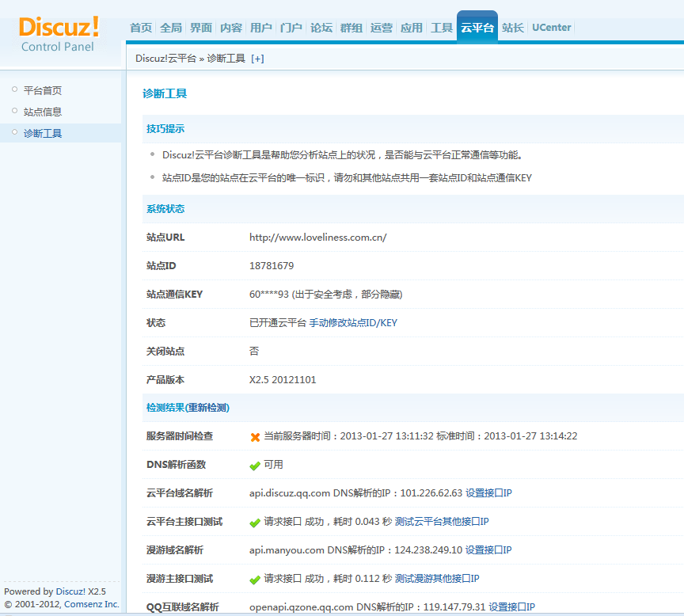The height and width of the screenshot is (616, 684).
Task: Click the 服务器时间检查 row label
Action: coord(180,436)
